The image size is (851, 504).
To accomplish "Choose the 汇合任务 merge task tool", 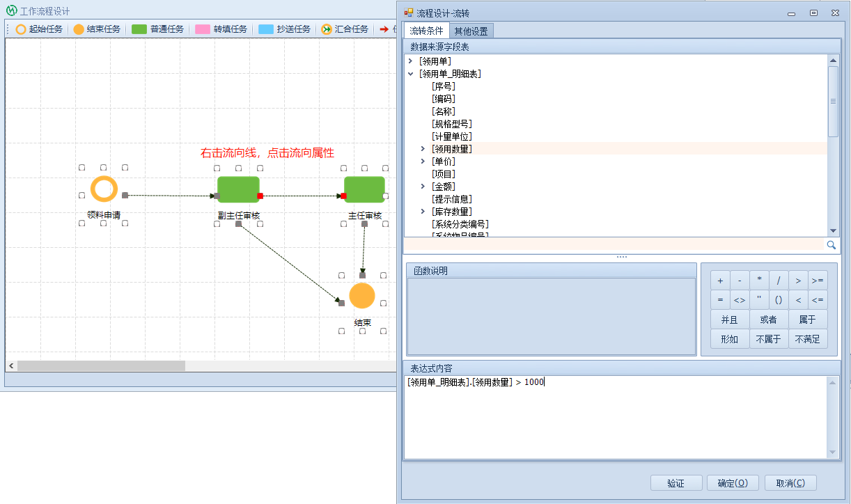I will [x=345, y=29].
